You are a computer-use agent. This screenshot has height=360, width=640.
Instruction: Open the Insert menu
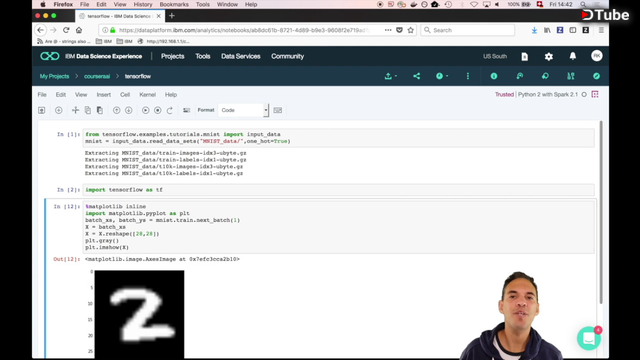click(104, 95)
